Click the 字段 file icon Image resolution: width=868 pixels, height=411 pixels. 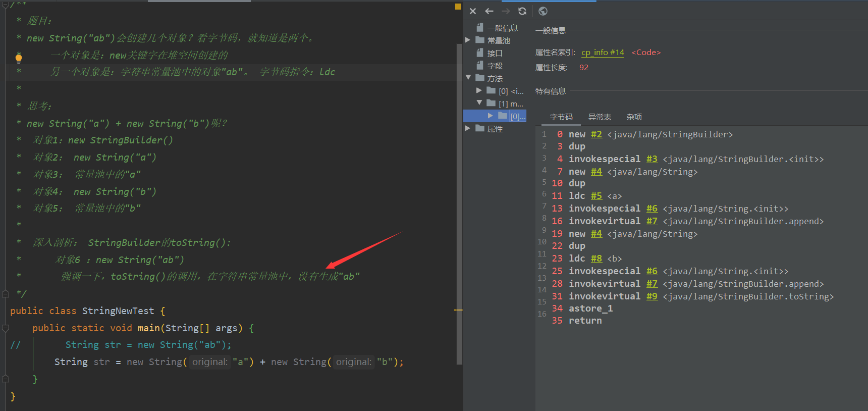(x=480, y=65)
